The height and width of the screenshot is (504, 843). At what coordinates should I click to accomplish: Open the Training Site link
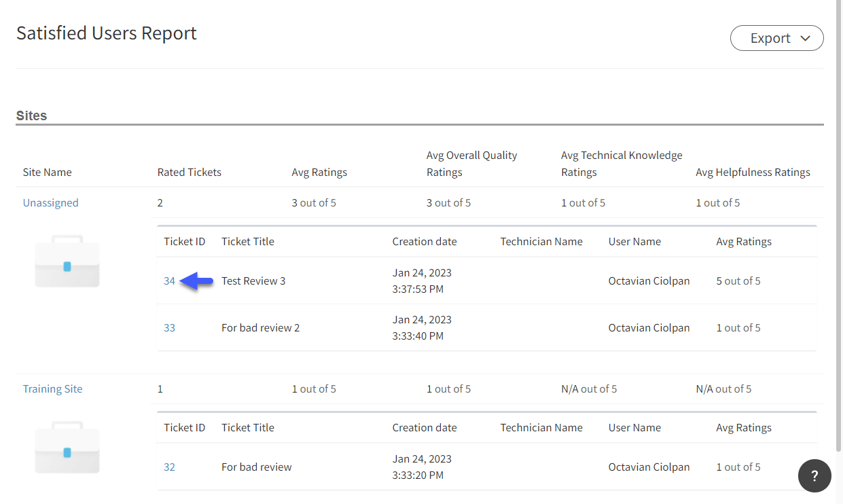(53, 389)
